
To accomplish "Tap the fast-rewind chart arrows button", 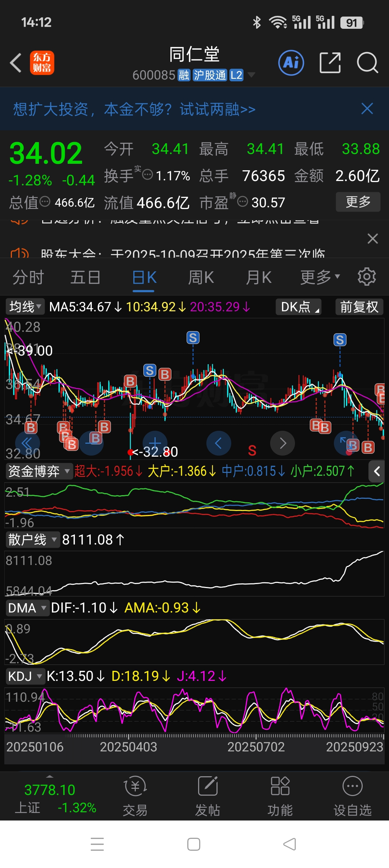I will coord(27,443).
